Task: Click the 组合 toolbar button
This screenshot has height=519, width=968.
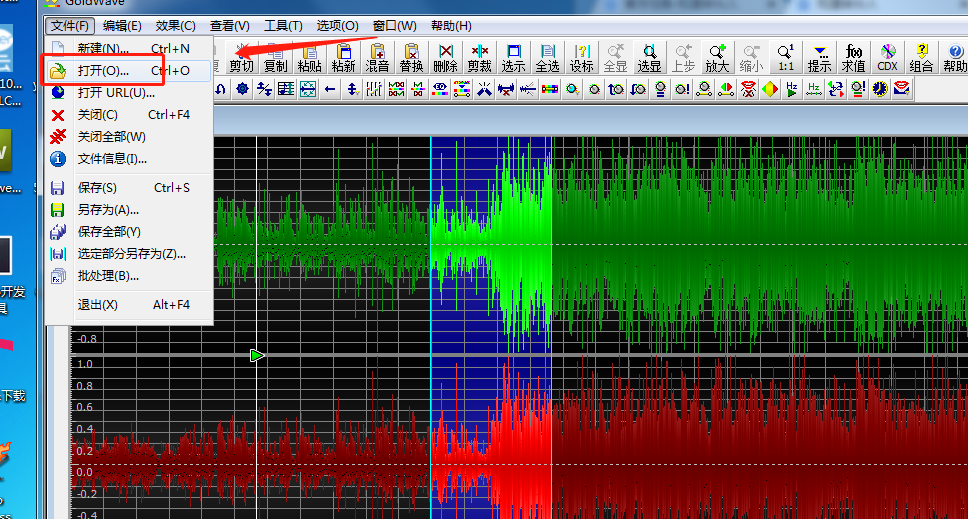Action: [x=921, y=57]
